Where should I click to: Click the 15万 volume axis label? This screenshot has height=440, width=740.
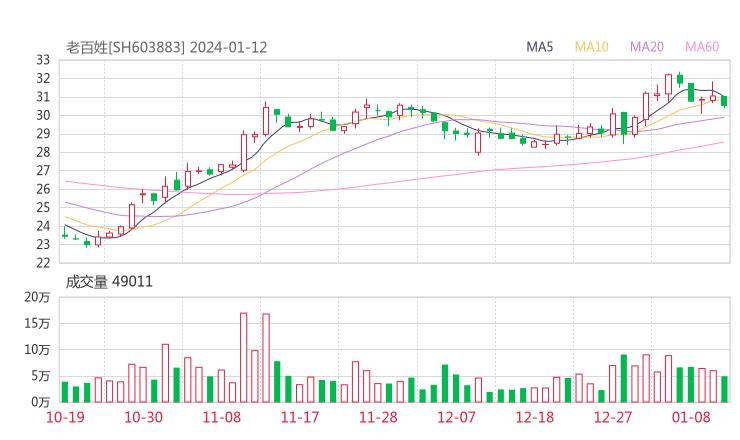tap(37, 323)
